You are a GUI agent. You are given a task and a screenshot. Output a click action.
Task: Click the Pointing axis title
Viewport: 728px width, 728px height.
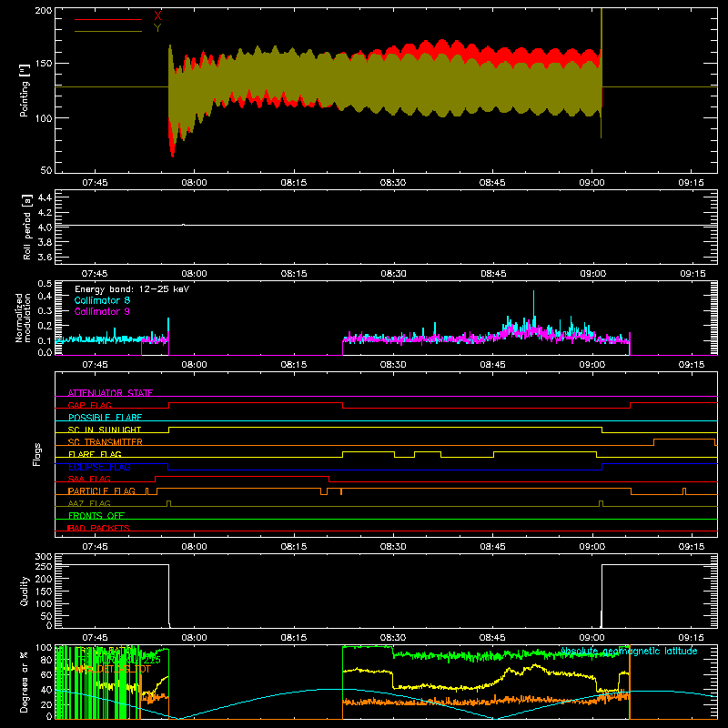point(25,90)
